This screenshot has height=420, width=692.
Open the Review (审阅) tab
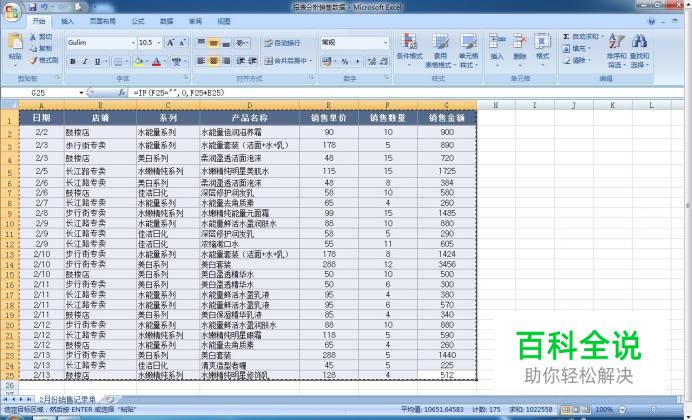click(195, 21)
